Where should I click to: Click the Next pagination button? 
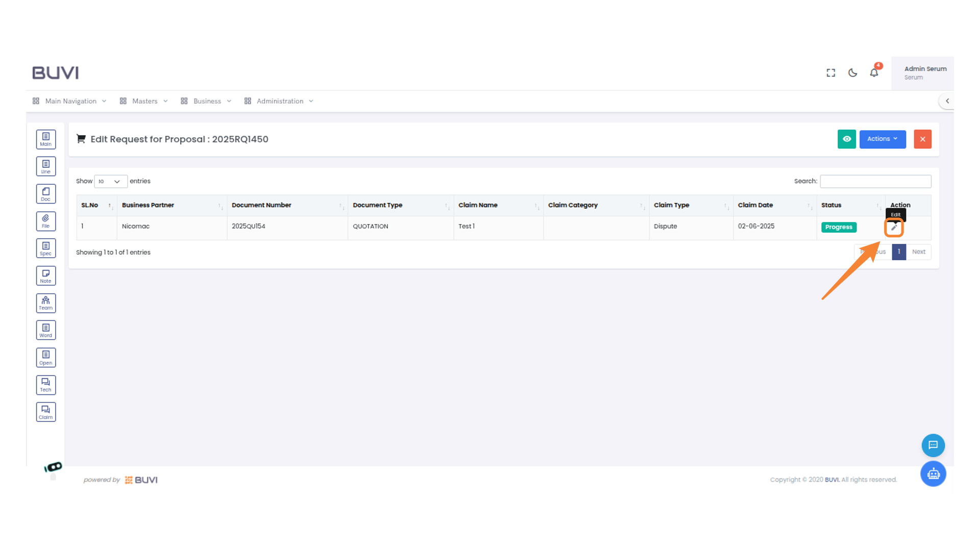coord(918,252)
